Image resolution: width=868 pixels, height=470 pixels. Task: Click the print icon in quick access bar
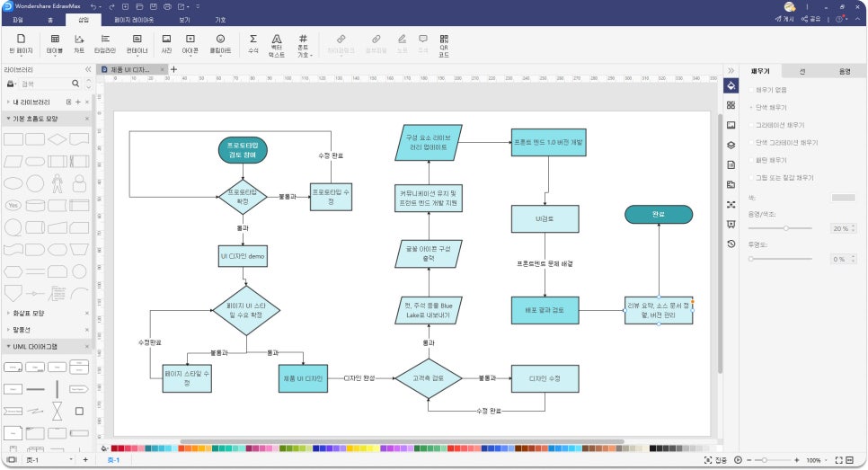point(167,6)
